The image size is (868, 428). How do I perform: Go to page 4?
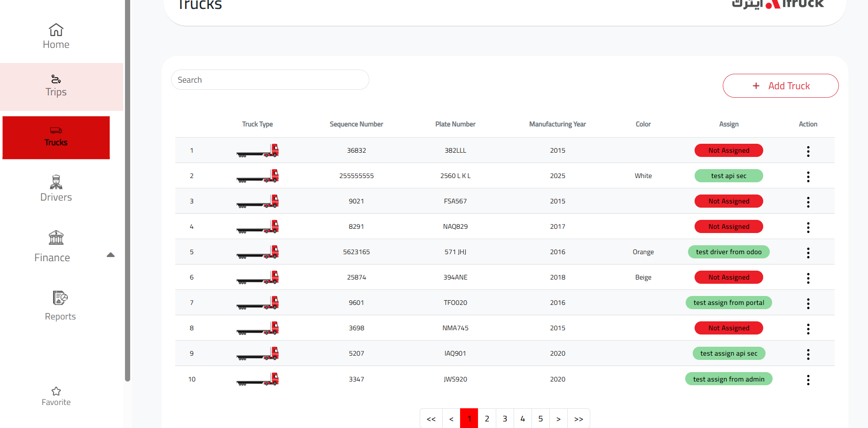pyautogui.click(x=523, y=418)
